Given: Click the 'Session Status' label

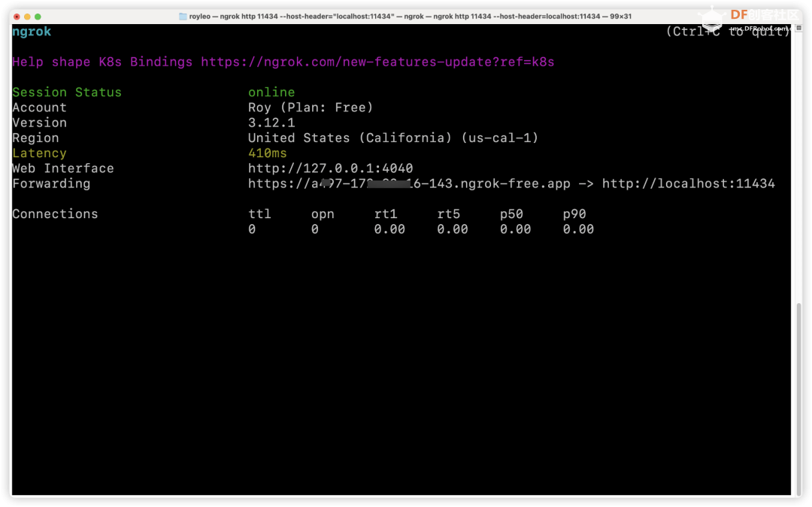Looking at the screenshot, I should (x=67, y=93).
